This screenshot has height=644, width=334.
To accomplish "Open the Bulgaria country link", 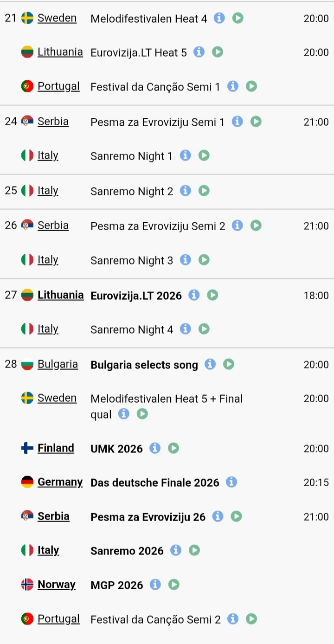I will pyautogui.click(x=58, y=364).
